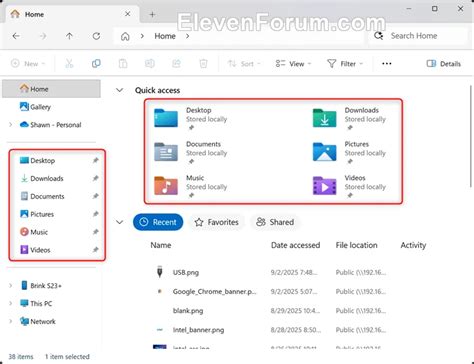Click the Search Home input field
Screen dimensions: 474x364
(x=418, y=36)
